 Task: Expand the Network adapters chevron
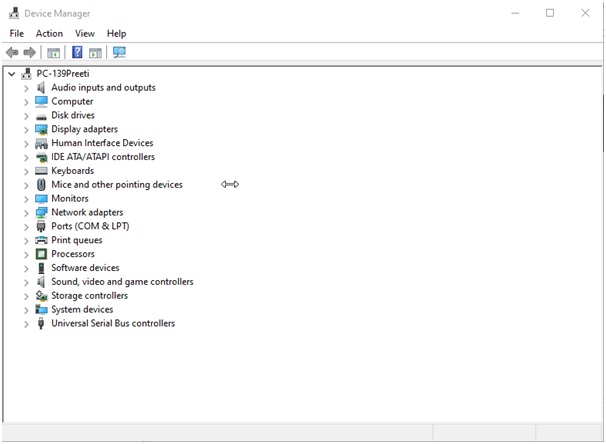pyautogui.click(x=26, y=213)
